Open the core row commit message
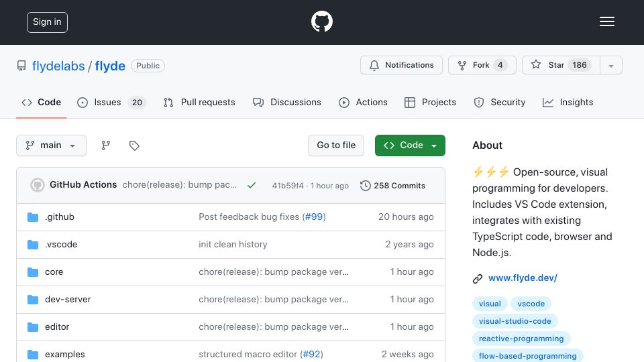This screenshot has width=644, height=362. [274, 271]
